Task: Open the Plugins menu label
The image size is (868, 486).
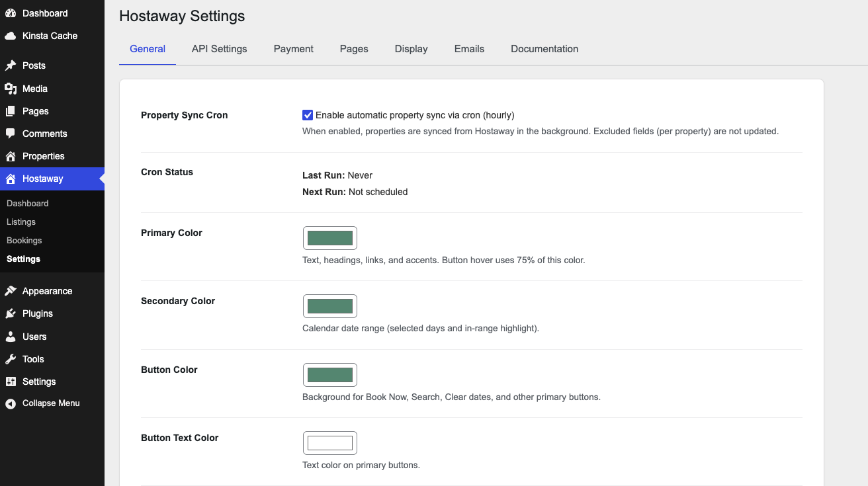Action: click(x=38, y=313)
